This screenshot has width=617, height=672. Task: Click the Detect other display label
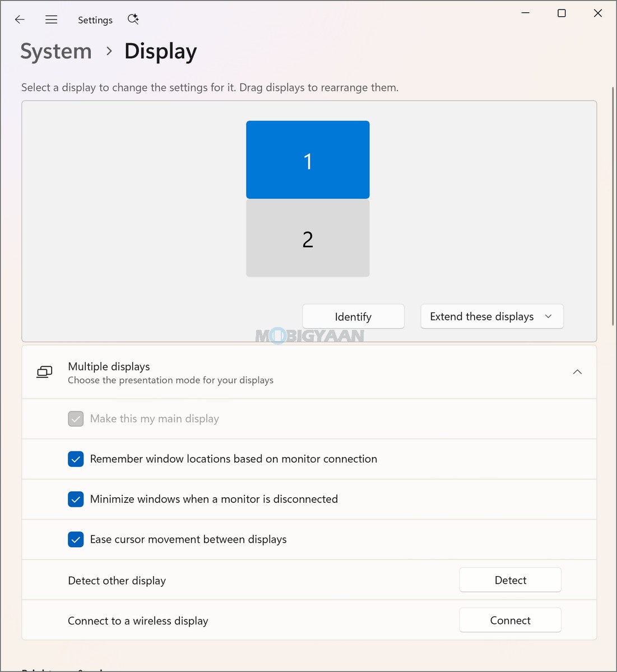click(117, 581)
